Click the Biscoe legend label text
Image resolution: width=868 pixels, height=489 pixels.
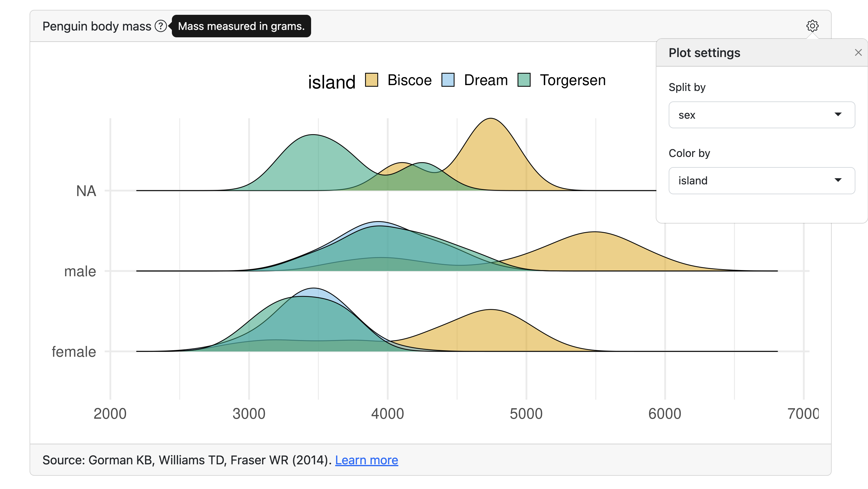click(409, 80)
